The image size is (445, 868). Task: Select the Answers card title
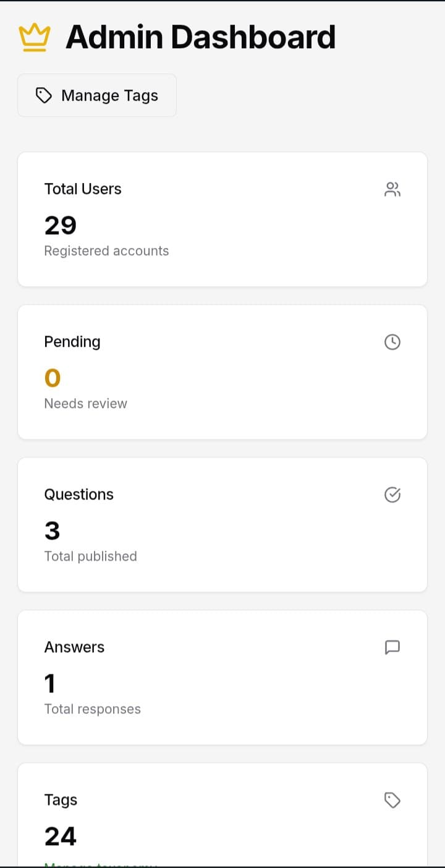(x=74, y=647)
